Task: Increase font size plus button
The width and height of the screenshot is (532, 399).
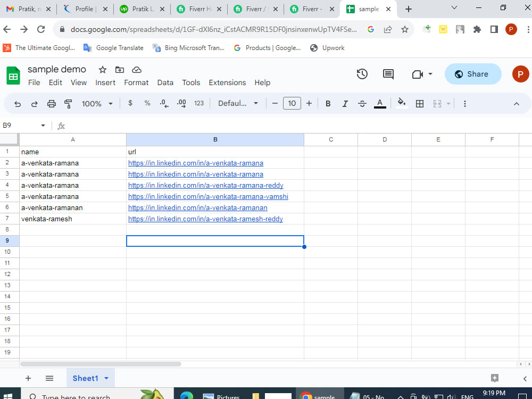Action: pos(309,103)
